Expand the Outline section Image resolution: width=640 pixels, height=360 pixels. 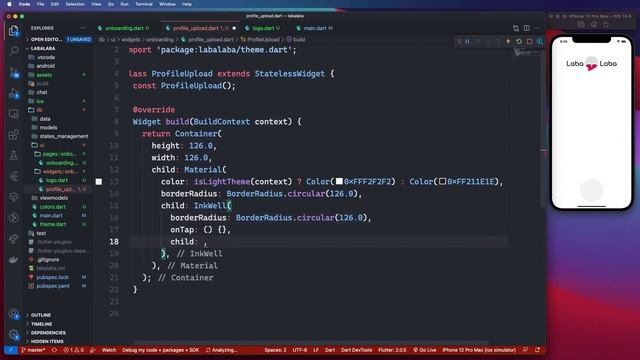click(x=41, y=315)
